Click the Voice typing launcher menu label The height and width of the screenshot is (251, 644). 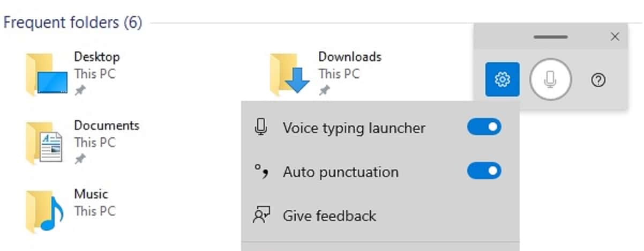[x=354, y=128]
